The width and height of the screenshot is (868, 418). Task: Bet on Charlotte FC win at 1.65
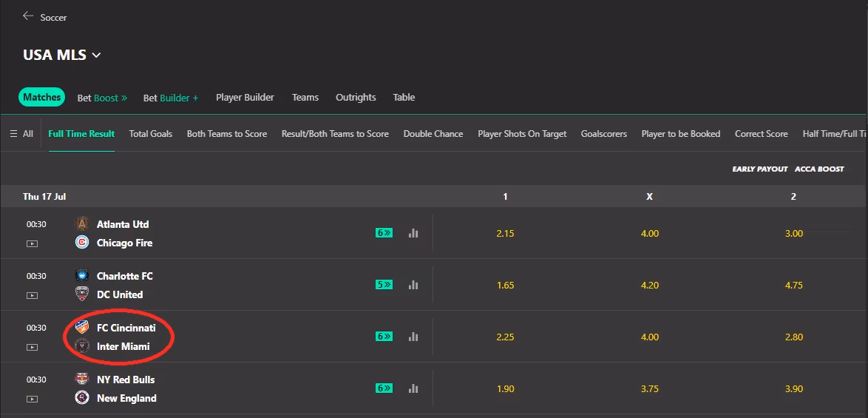[x=506, y=285]
